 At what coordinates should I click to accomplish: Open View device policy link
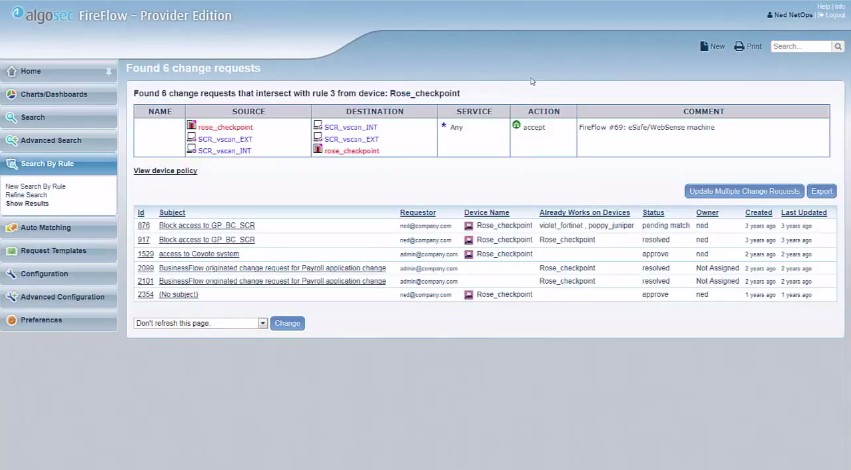pos(166,170)
